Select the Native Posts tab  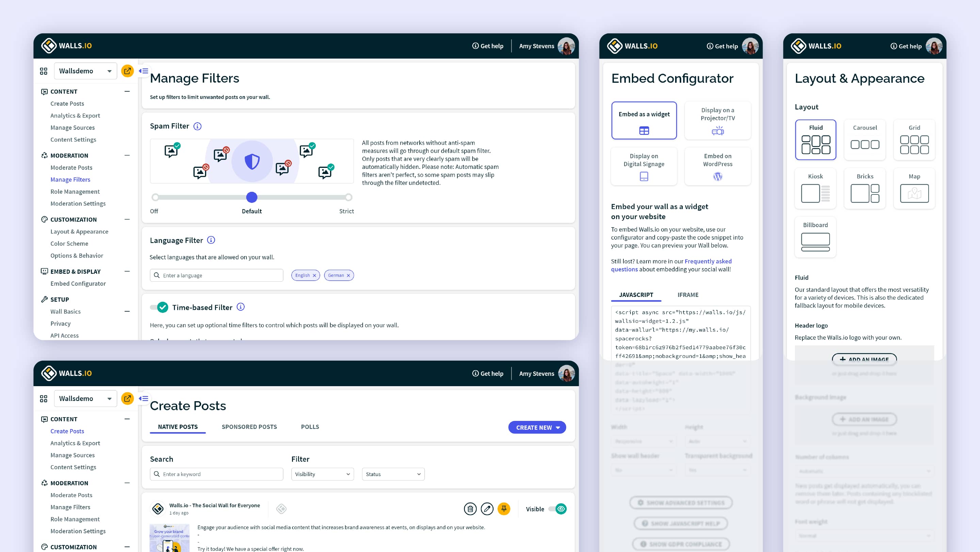[178, 427]
